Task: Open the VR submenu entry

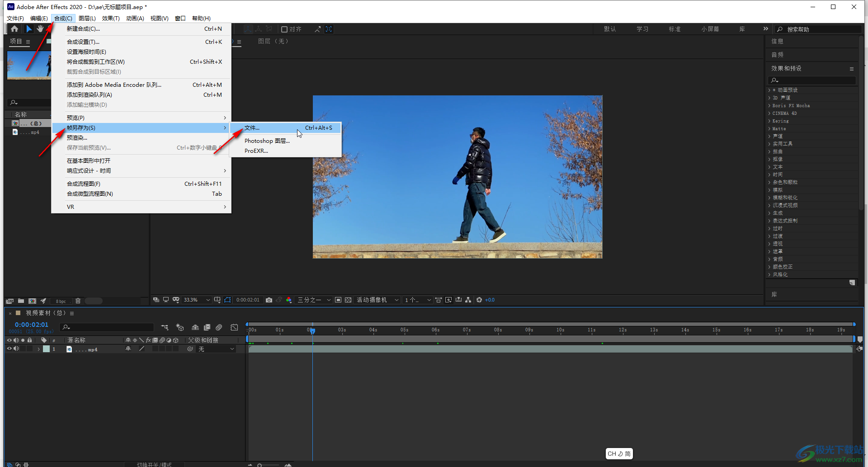Action: coord(142,207)
